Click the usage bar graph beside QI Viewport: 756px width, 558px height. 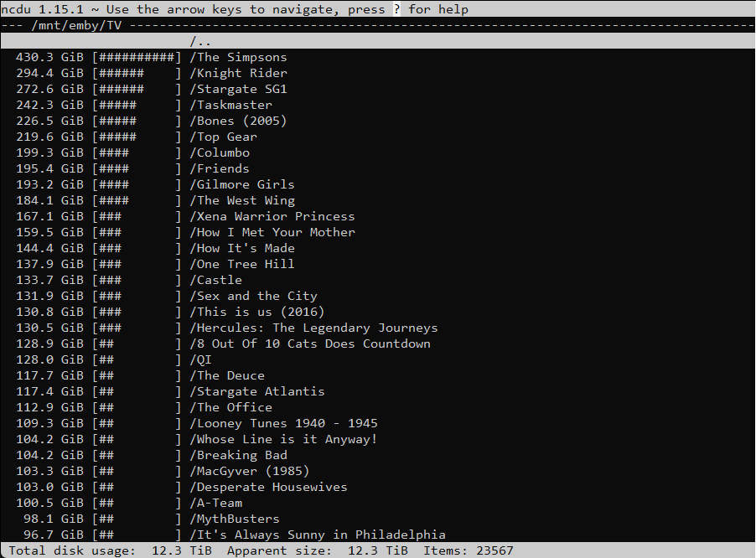pyautogui.click(x=137, y=359)
